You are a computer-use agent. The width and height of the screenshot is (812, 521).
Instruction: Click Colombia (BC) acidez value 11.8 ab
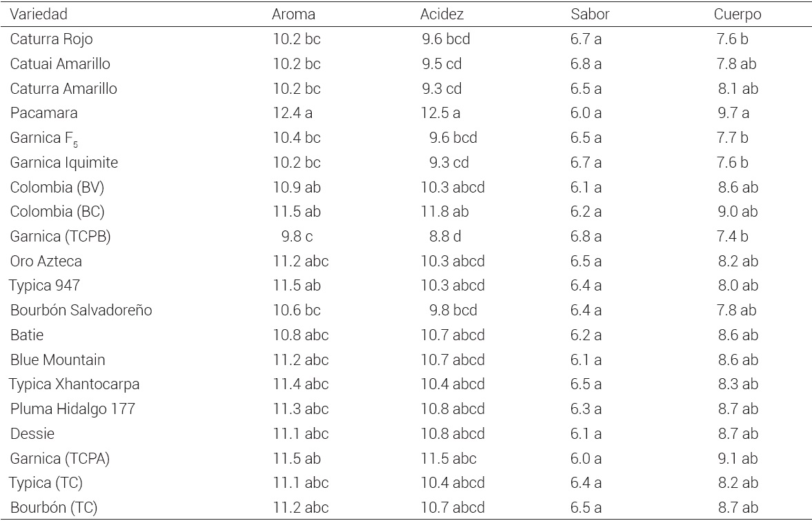coord(446,212)
